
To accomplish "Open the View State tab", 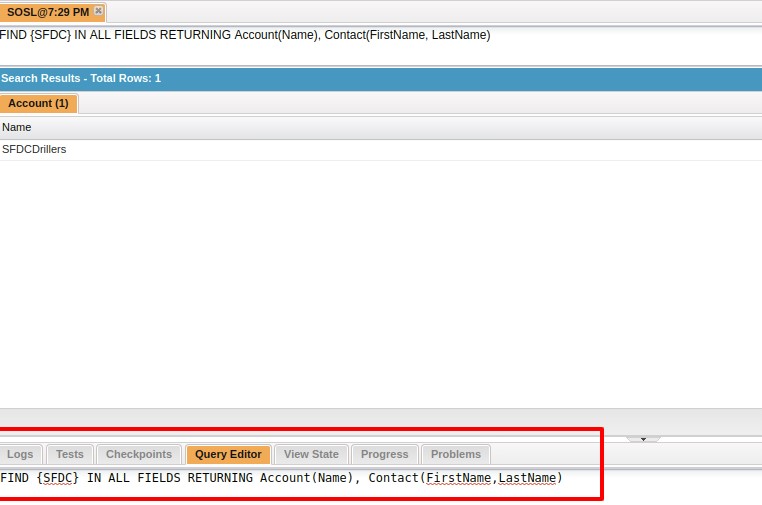I will pyautogui.click(x=312, y=454).
